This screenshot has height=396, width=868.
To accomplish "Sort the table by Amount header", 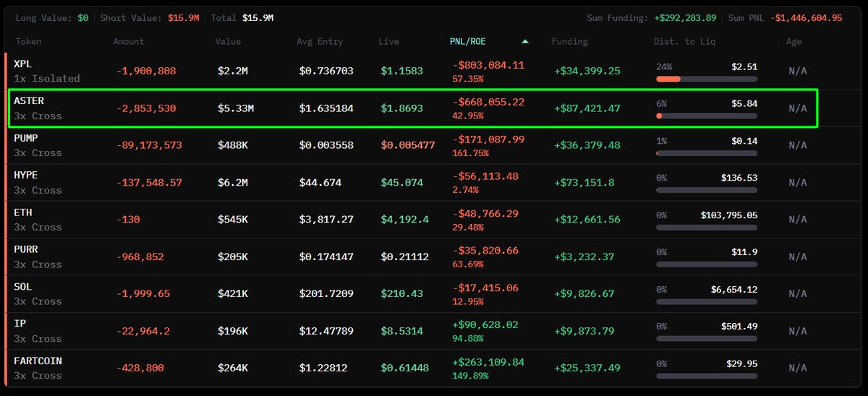I will pyautogui.click(x=129, y=42).
